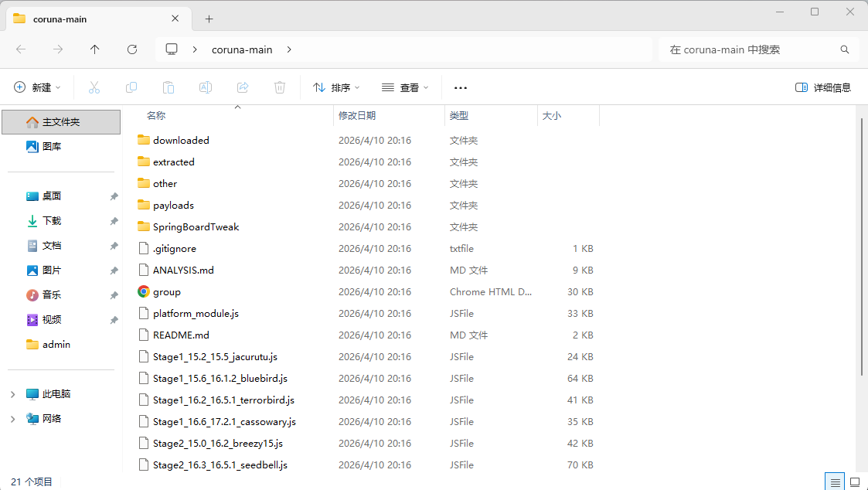Open 主文件夹 in the sidebar
Screen dimensions: 868x490
coord(61,122)
